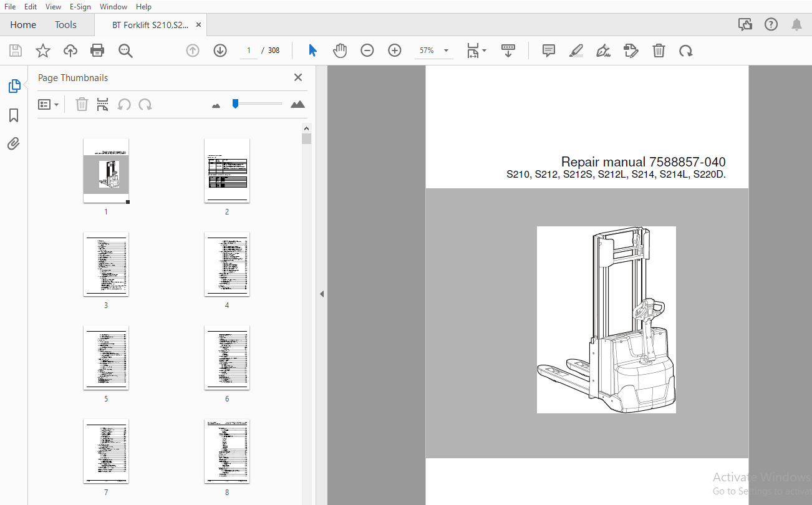Go to previous page arrow

(193, 50)
